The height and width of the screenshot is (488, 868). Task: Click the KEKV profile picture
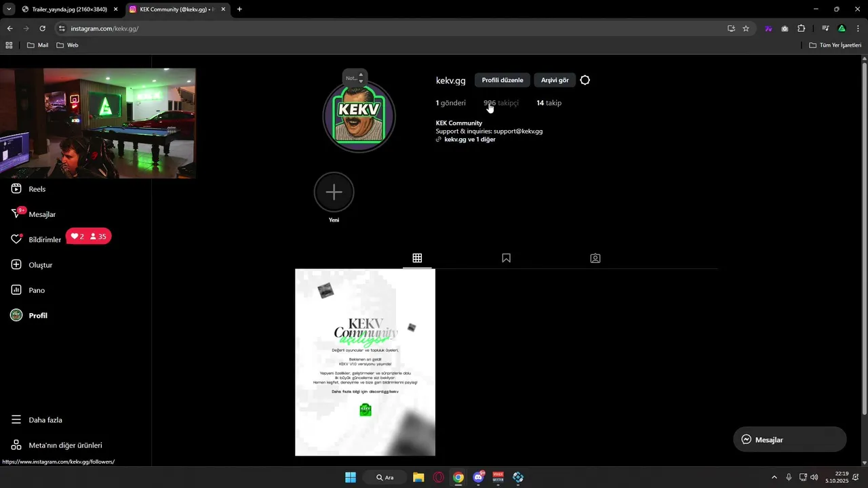(359, 117)
